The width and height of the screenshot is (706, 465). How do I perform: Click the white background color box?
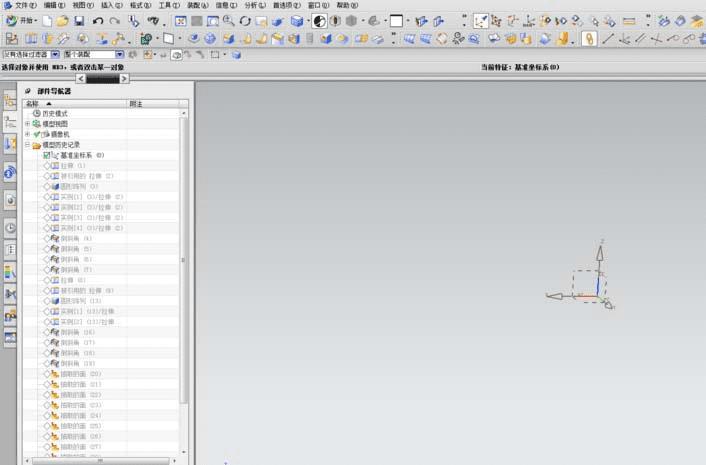point(396,21)
